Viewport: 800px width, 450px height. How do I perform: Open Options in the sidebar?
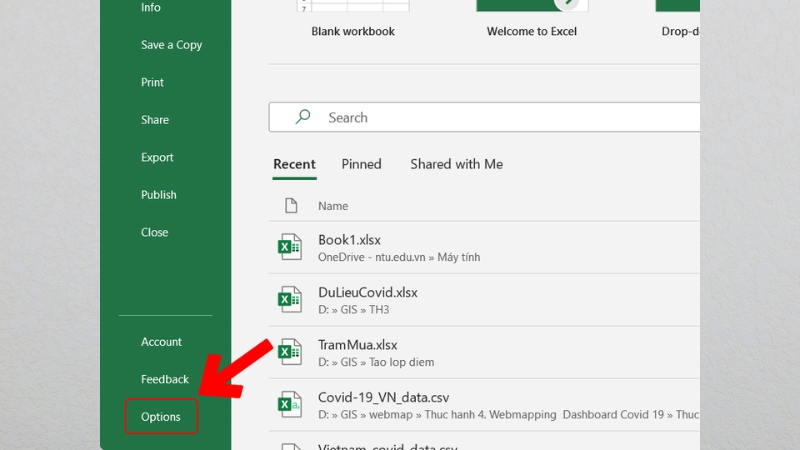click(x=161, y=417)
